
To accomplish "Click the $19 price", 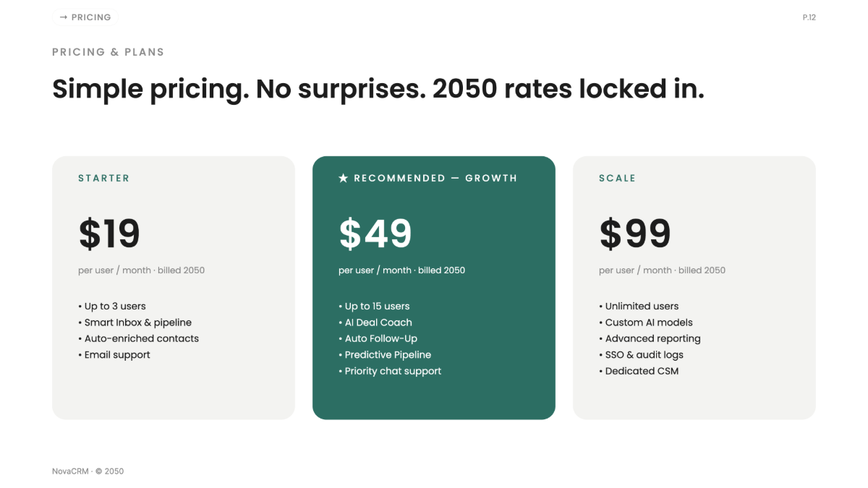I will pos(109,234).
